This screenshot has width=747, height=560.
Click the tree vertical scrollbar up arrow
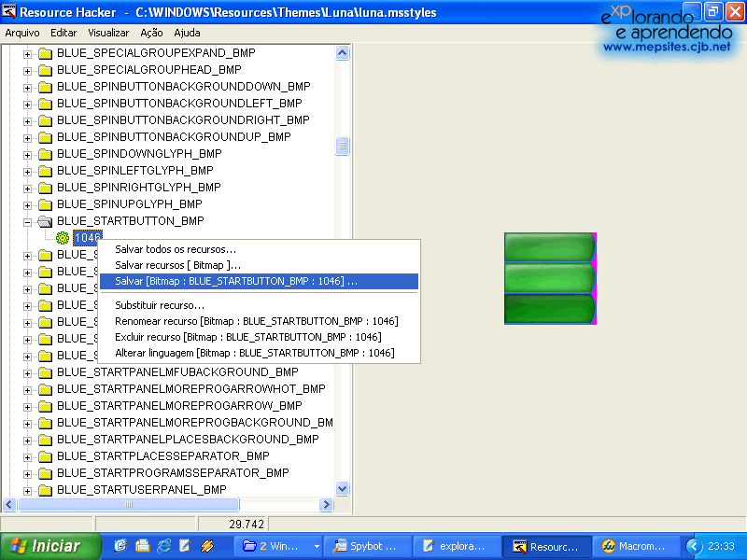(x=342, y=52)
